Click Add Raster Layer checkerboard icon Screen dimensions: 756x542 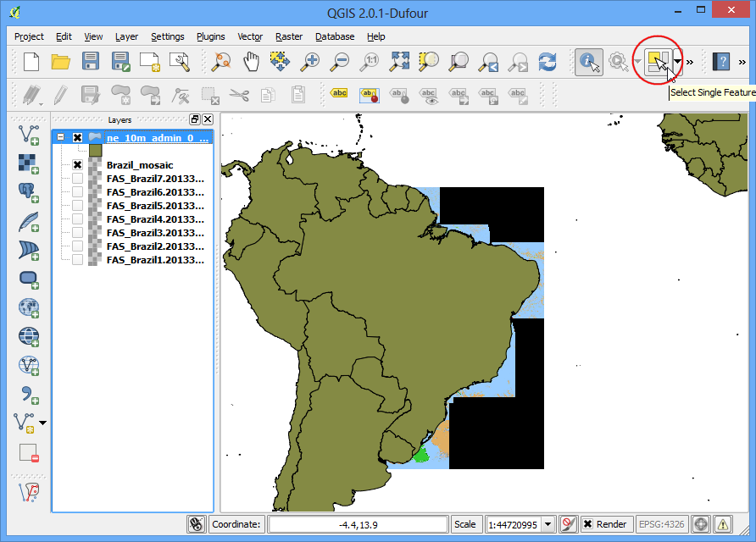point(29,163)
